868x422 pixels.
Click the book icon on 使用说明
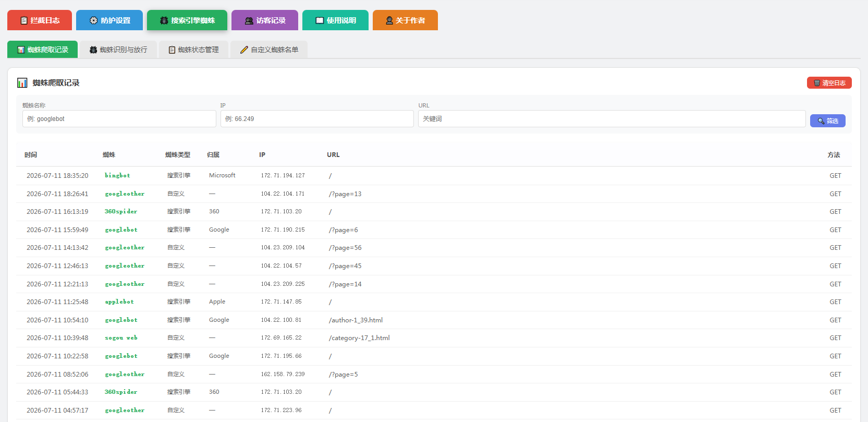coord(320,20)
